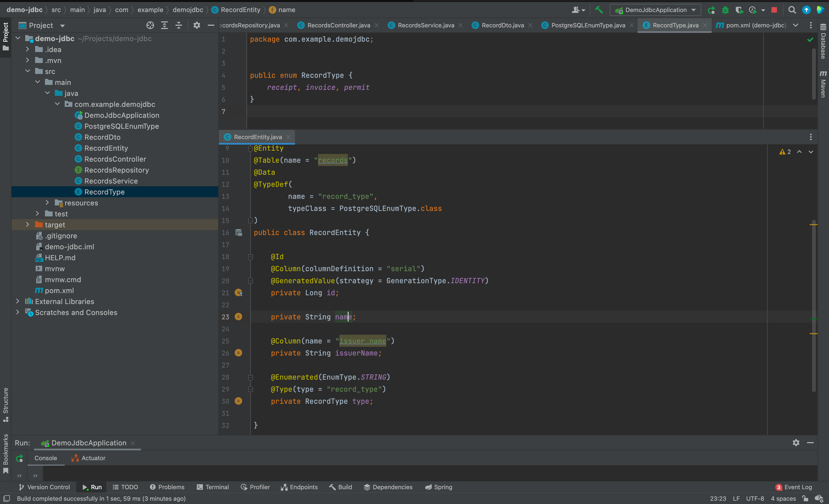
Task: Minimize the Run tool window
Action: point(810,442)
